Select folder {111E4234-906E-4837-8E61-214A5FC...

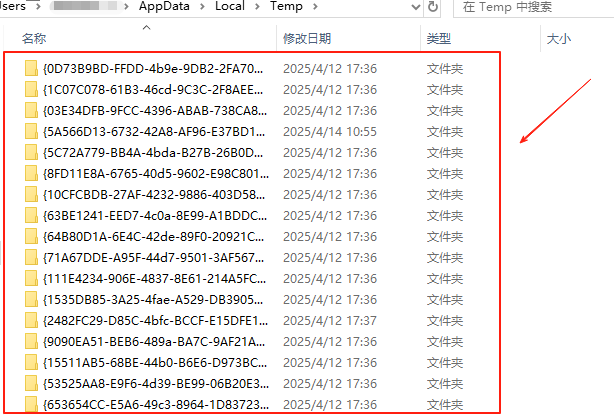pyautogui.click(x=154, y=279)
